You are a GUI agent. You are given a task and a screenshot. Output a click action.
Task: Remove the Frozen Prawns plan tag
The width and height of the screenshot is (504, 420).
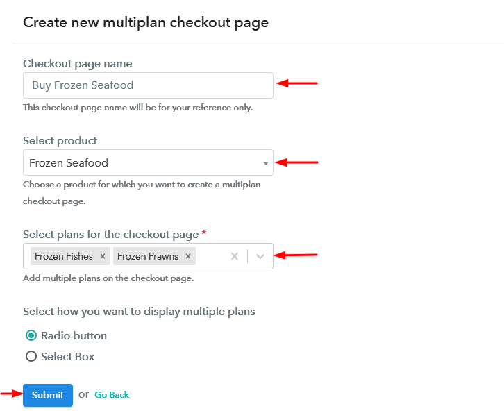tap(188, 256)
